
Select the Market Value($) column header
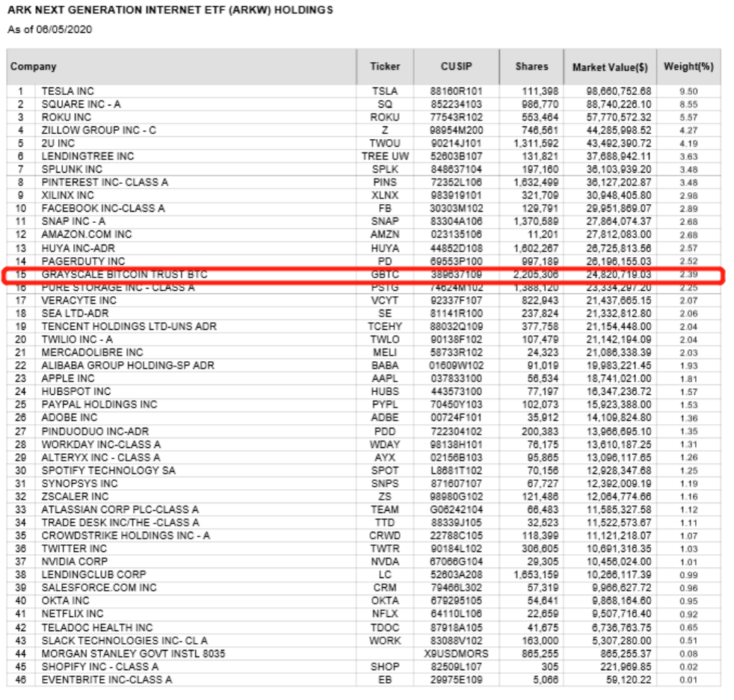[x=610, y=67]
